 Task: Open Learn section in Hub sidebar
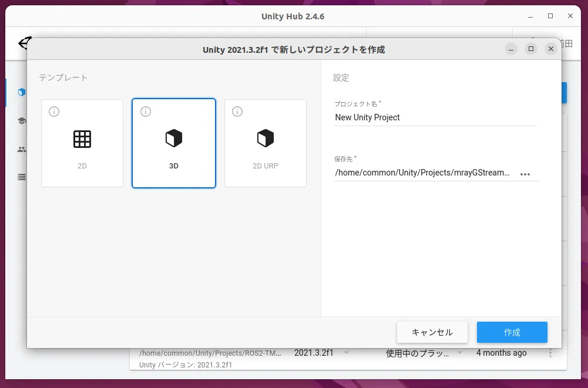pos(22,121)
